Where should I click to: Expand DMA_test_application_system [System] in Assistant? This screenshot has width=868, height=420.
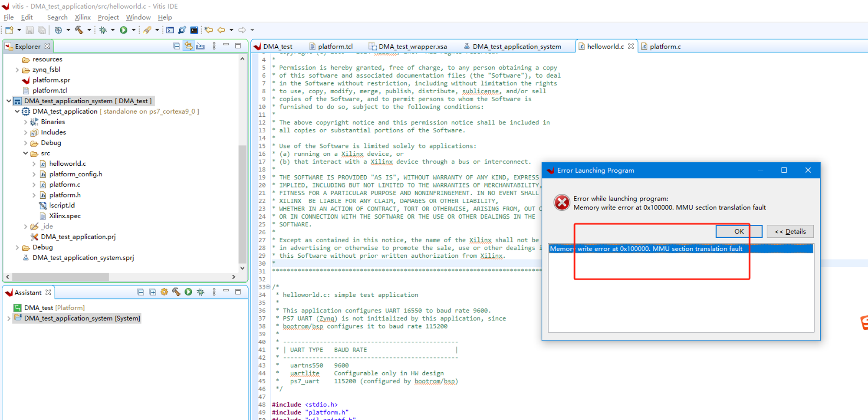pyautogui.click(x=9, y=318)
